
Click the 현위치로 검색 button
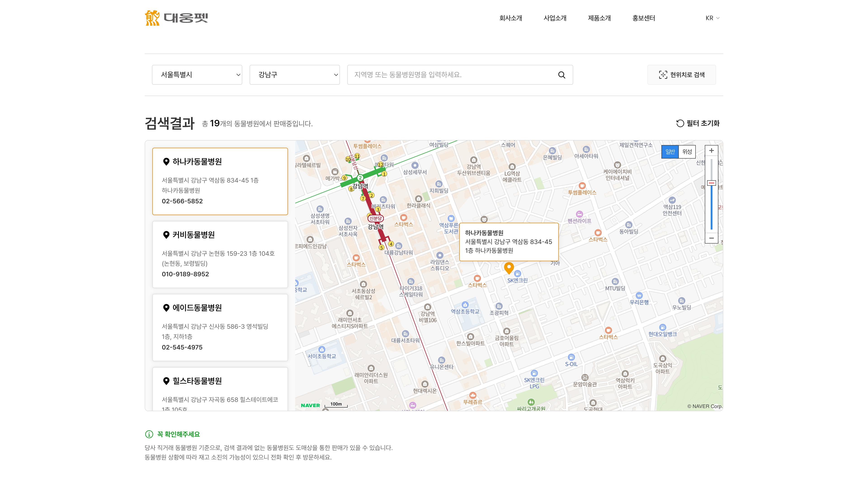681,75
